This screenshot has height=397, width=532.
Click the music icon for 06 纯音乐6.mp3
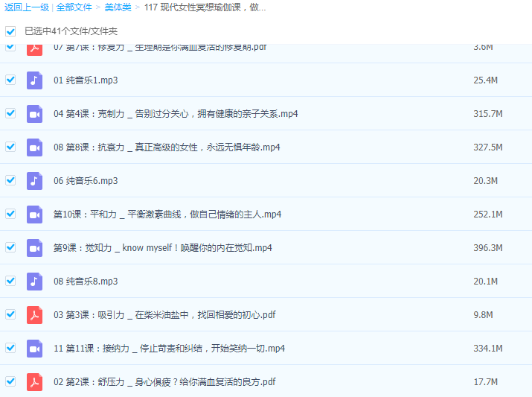tap(34, 181)
